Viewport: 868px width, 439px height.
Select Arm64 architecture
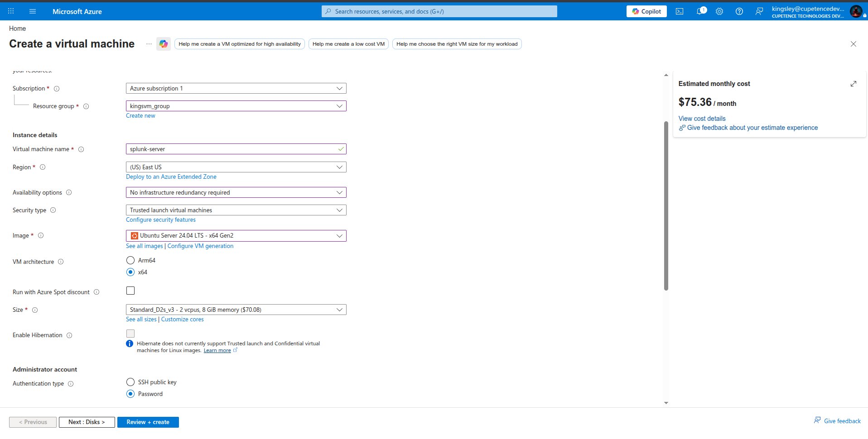(x=130, y=260)
